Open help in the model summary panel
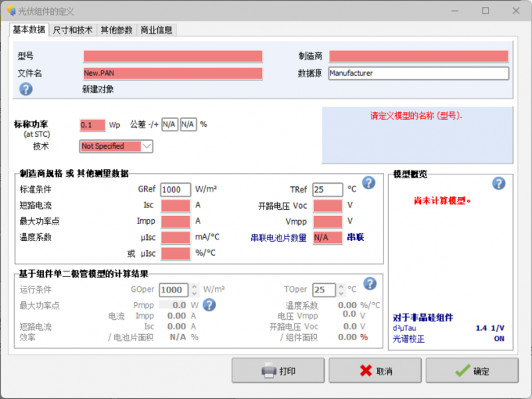532x399 pixels. click(x=498, y=184)
